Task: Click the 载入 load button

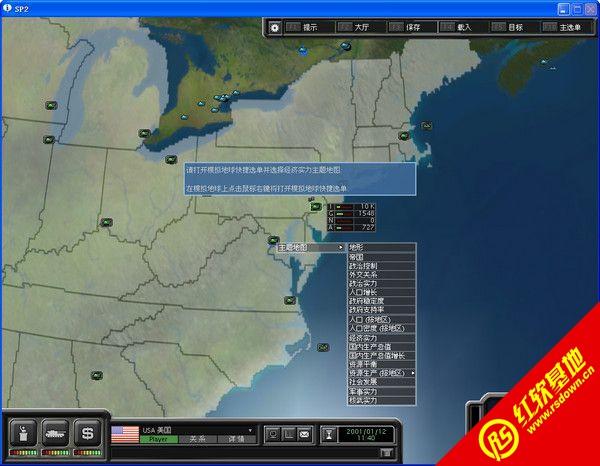Action: pos(463,27)
